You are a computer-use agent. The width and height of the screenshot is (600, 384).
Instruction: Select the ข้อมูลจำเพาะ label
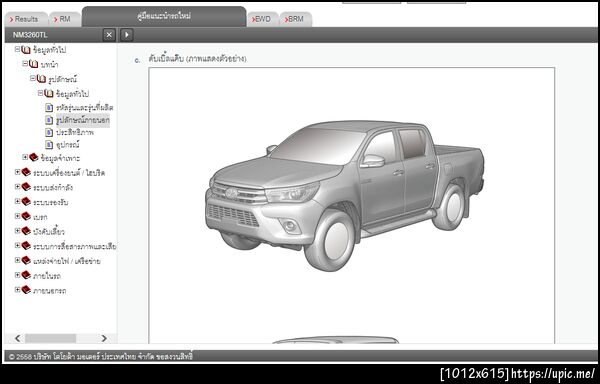pyautogui.click(x=60, y=158)
